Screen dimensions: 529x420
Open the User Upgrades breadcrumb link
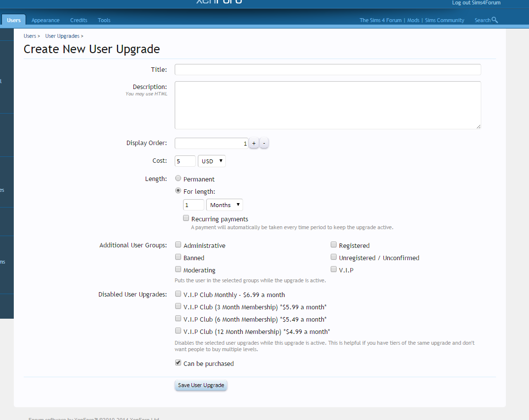(x=62, y=35)
